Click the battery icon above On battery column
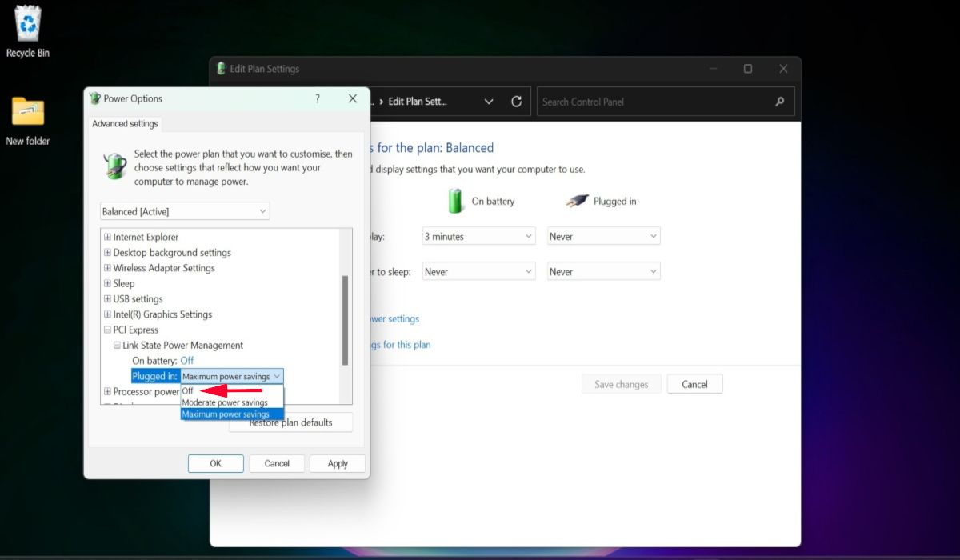The width and height of the screenshot is (960, 560). point(454,201)
